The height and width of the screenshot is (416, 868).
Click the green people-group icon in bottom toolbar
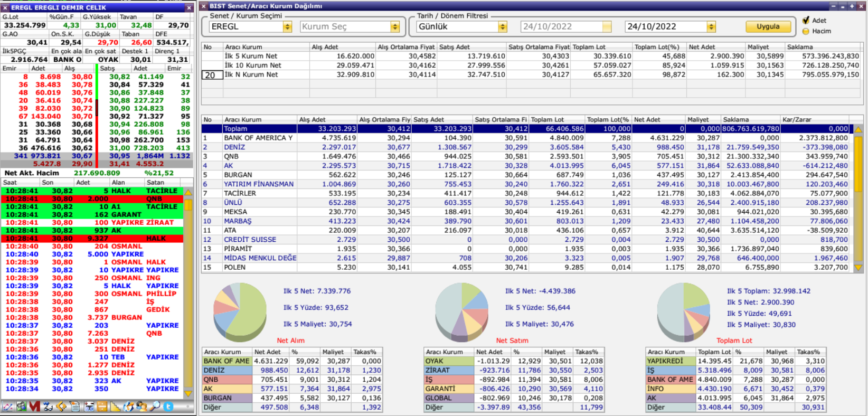coord(22,406)
